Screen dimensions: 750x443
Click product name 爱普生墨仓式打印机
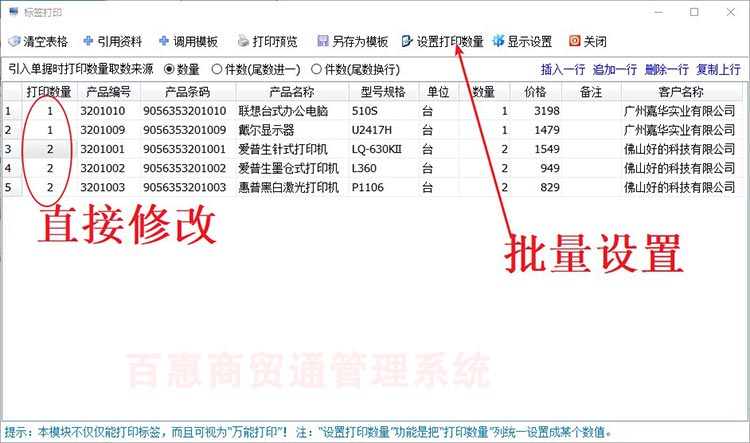[292, 168]
